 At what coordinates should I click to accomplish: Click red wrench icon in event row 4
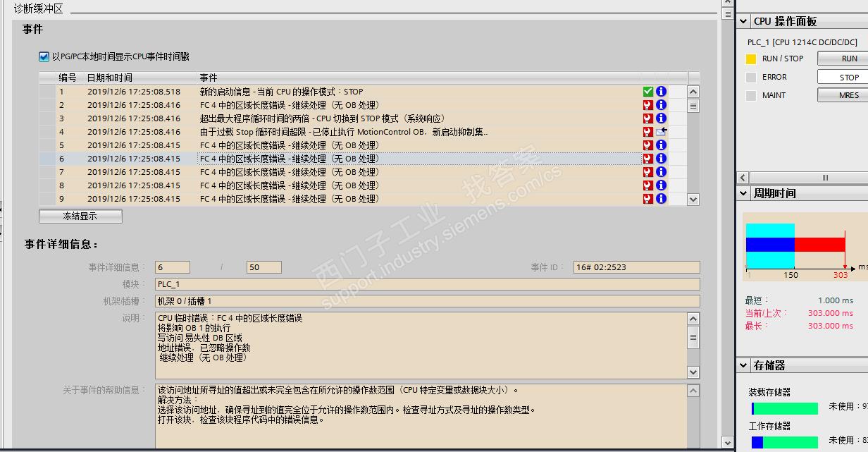tap(648, 132)
